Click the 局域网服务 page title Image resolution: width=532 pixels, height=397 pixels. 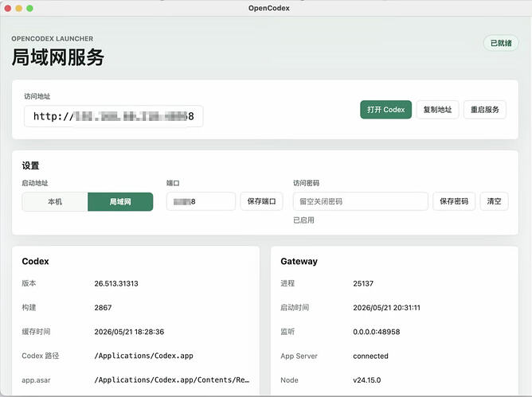click(x=57, y=57)
